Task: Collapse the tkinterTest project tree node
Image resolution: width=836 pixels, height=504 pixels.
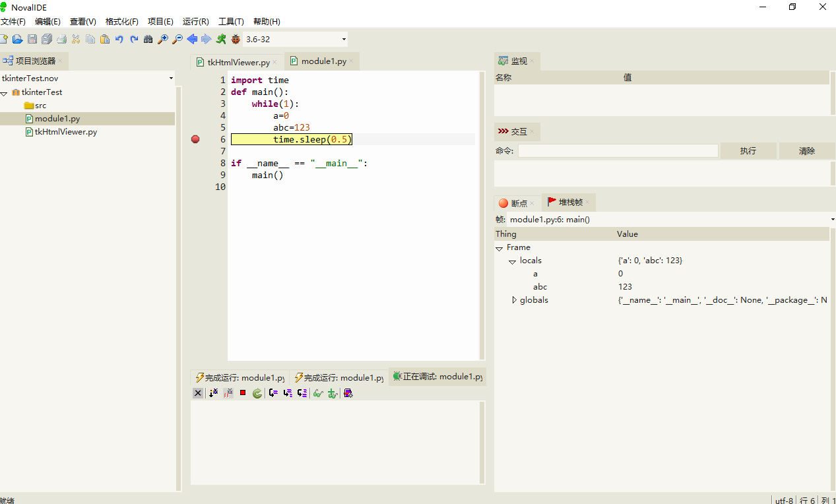Action: click(5, 92)
